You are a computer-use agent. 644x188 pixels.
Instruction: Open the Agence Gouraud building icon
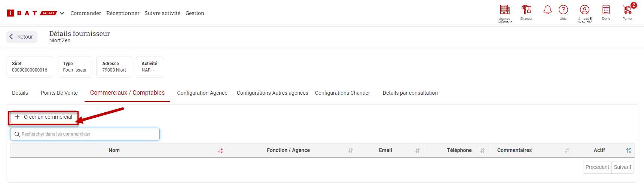pos(505,10)
